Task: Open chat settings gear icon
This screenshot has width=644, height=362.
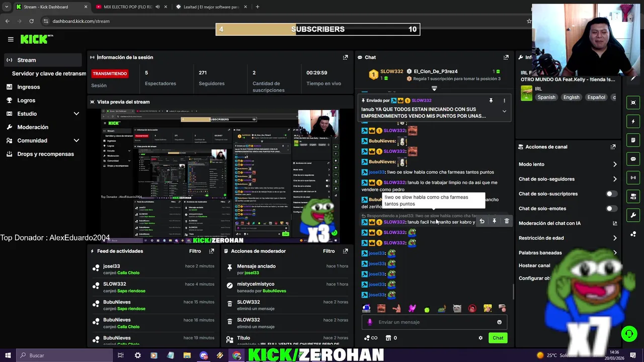Action: click(480, 338)
